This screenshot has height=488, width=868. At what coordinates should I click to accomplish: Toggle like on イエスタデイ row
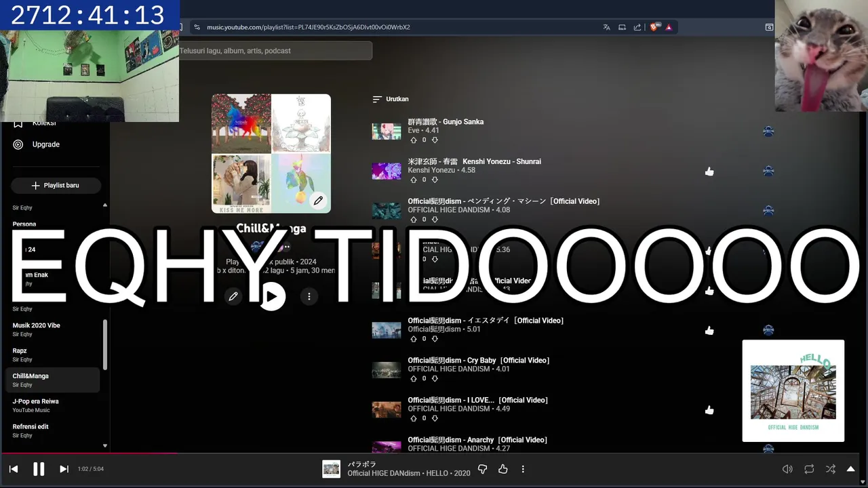click(x=709, y=331)
